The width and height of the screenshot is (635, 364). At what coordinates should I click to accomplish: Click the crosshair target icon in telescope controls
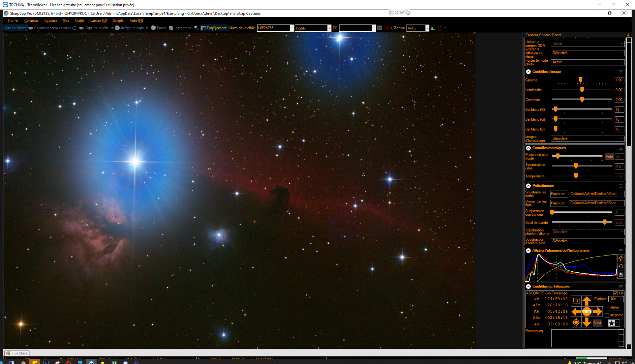pyautogui.click(x=576, y=322)
